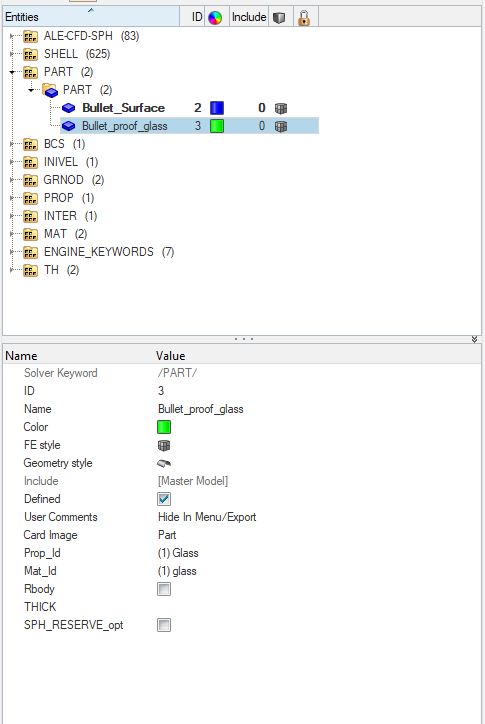Open Prop_Id value (1) Glass
485x724 pixels.
pyautogui.click(x=178, y=553)
